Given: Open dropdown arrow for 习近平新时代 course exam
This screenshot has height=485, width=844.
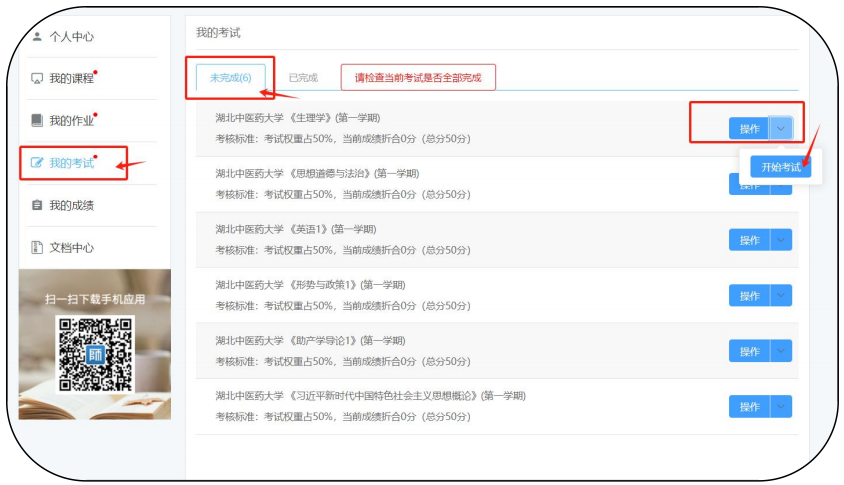Looking at the screenshot, I should 782,406.
